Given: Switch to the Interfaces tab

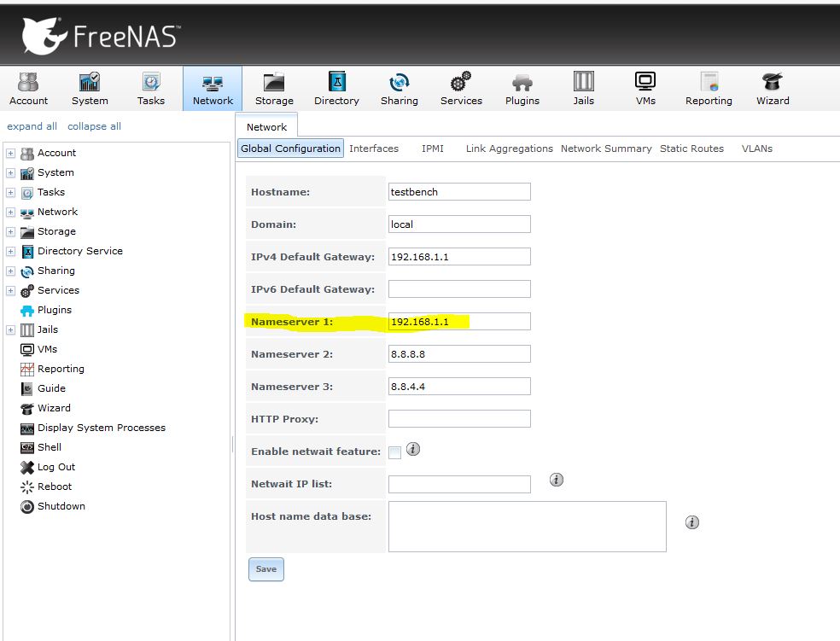Looking at the screenshot, I should 374,149.
